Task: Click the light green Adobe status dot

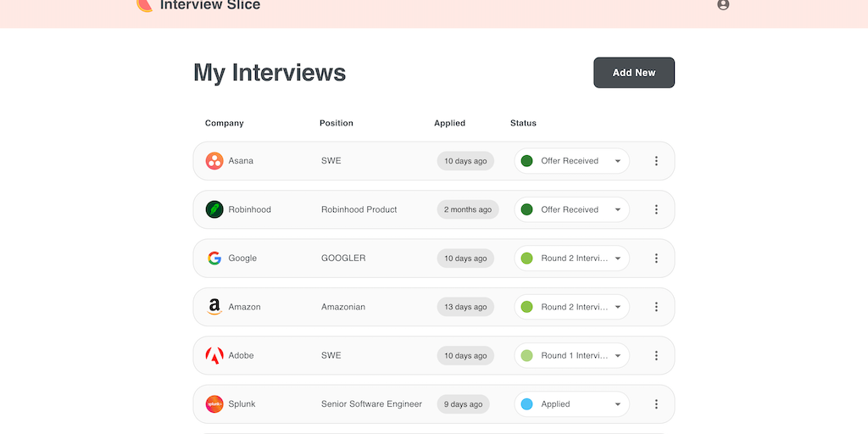Action: point(526,356)
